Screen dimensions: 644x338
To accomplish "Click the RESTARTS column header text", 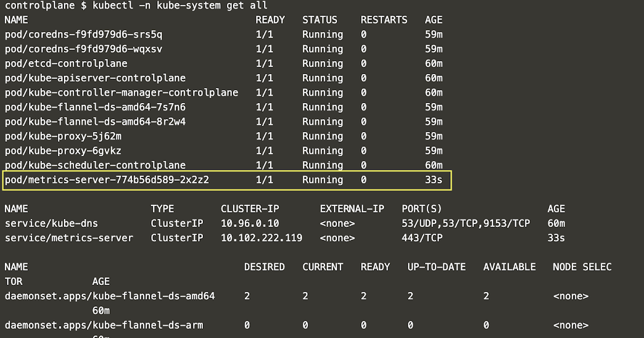I will coord(384,20).
